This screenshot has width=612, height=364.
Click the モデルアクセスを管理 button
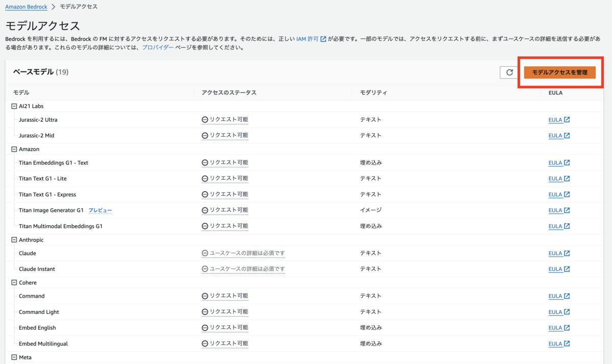tap(559, 72)
